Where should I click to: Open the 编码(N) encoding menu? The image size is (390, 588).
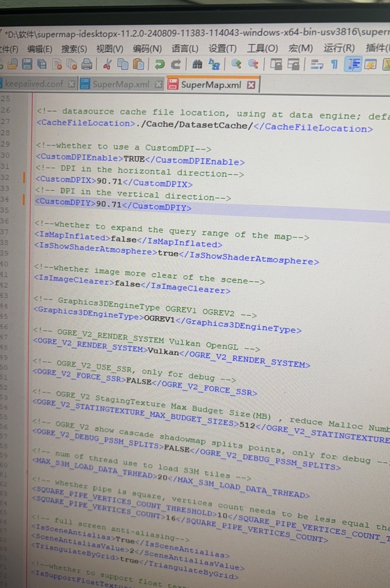tap(147, 49)
